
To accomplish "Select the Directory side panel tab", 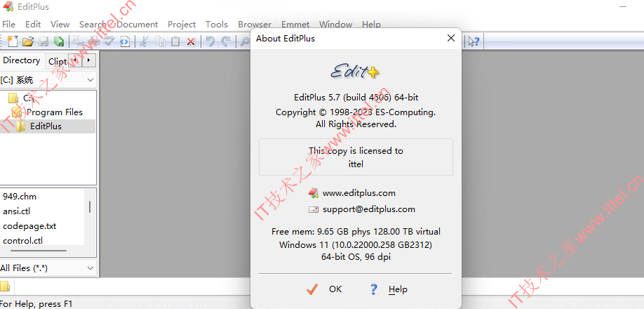I will (21, 60).
